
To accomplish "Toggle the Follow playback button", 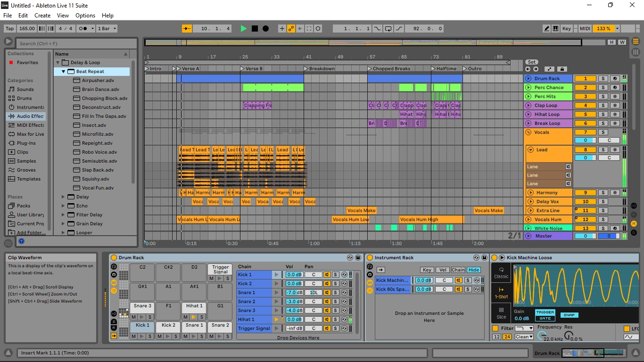I will click(x=187, y=29).
